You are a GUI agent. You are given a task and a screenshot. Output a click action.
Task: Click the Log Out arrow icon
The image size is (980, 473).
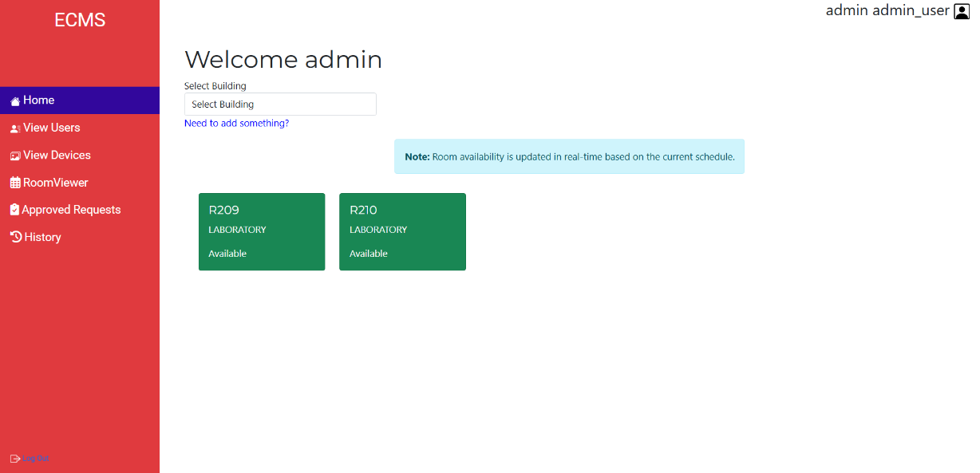(x=15, y=459)
